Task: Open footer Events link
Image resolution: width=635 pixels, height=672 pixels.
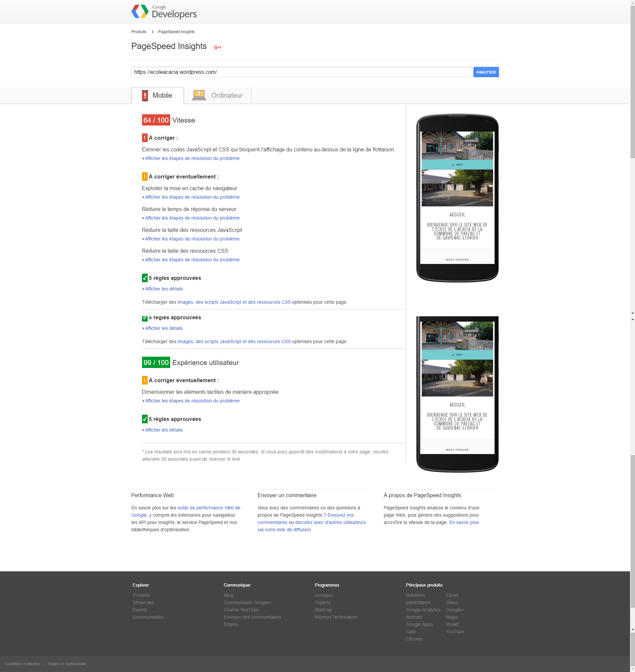Action: pyautogui.click(x=140, y=610)
